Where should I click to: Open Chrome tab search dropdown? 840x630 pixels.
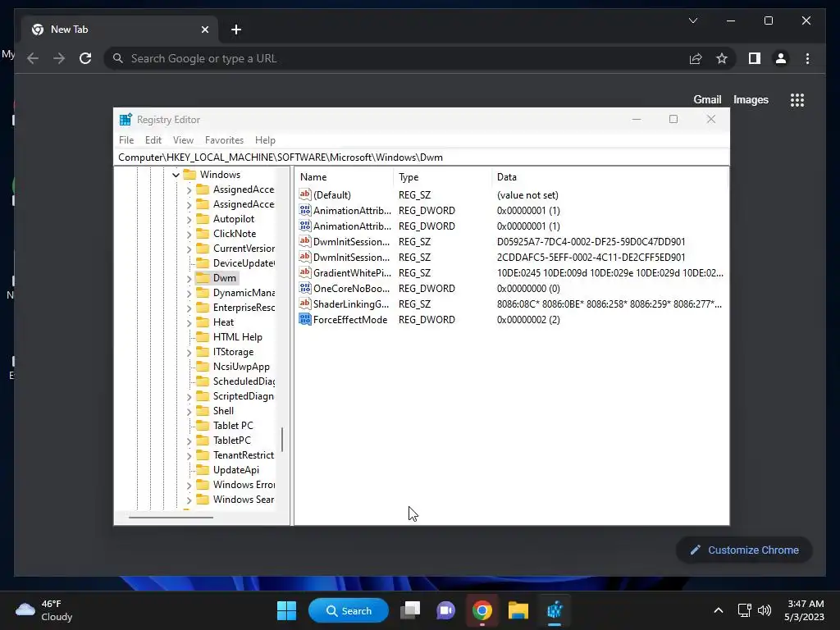(692, 21)
